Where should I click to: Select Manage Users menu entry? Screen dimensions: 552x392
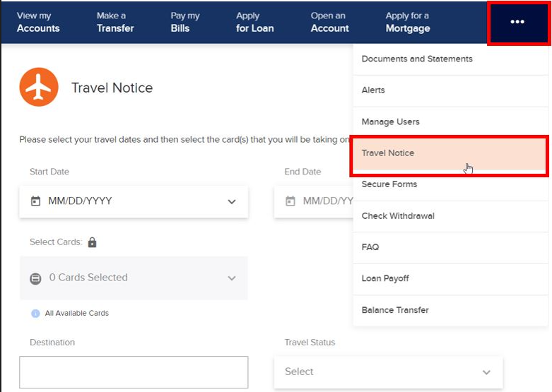click(390, 122)
